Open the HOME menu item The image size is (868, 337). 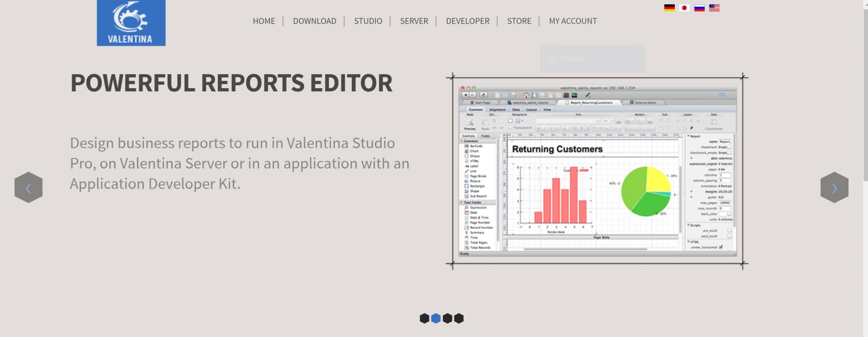click(x=264, y=21)
